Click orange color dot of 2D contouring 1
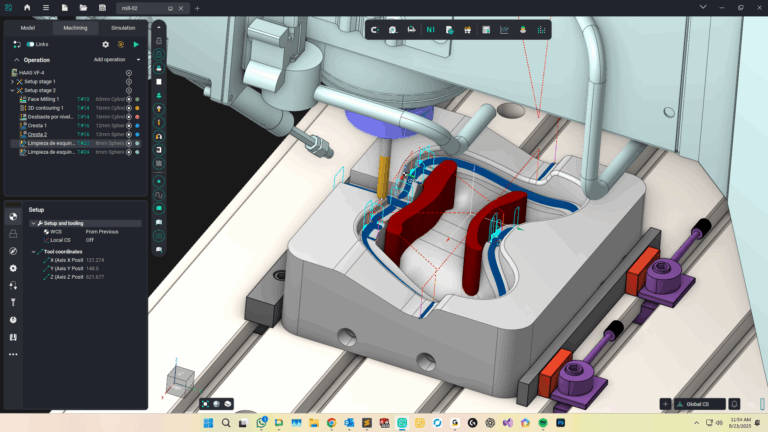Image resolution: width=768 pixels, height=432 pixels. [x=137, y=108]
